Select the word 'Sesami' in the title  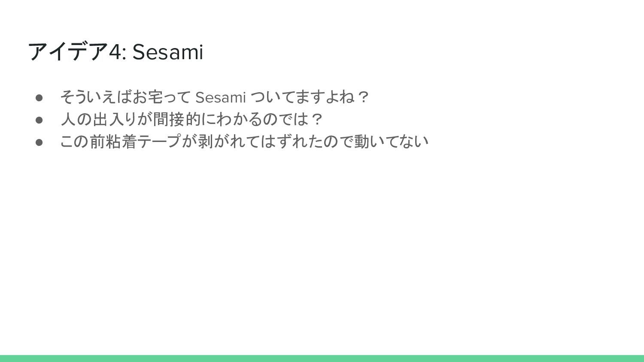[x=167, y=52]
